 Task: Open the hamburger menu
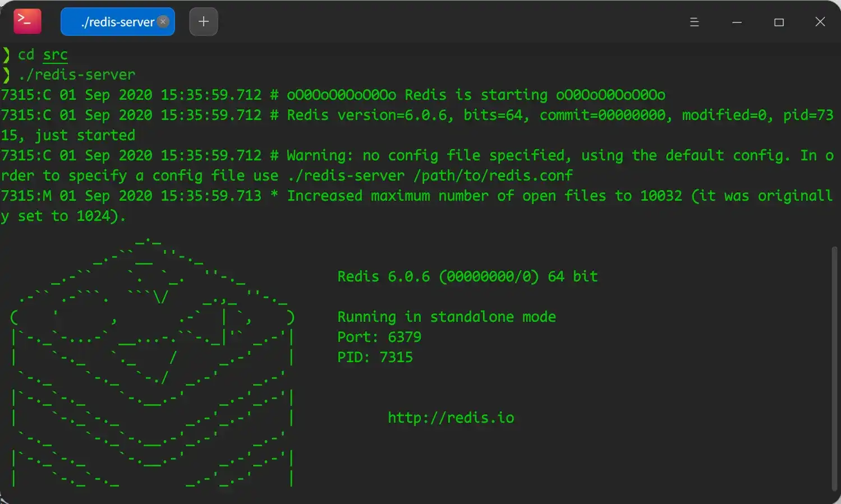694,22
